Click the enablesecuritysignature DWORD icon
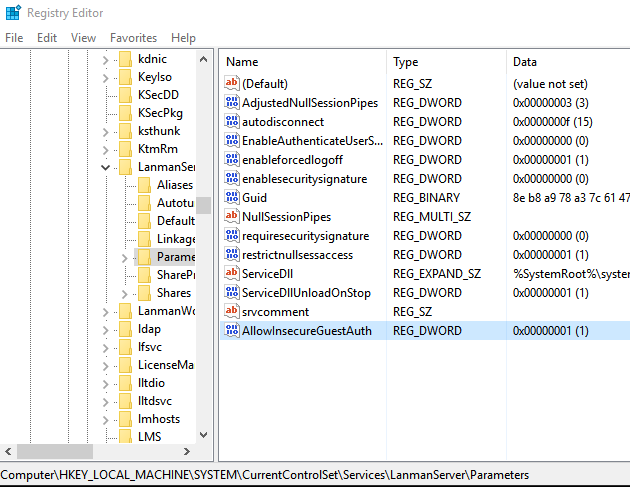 [x=232, y=178]
